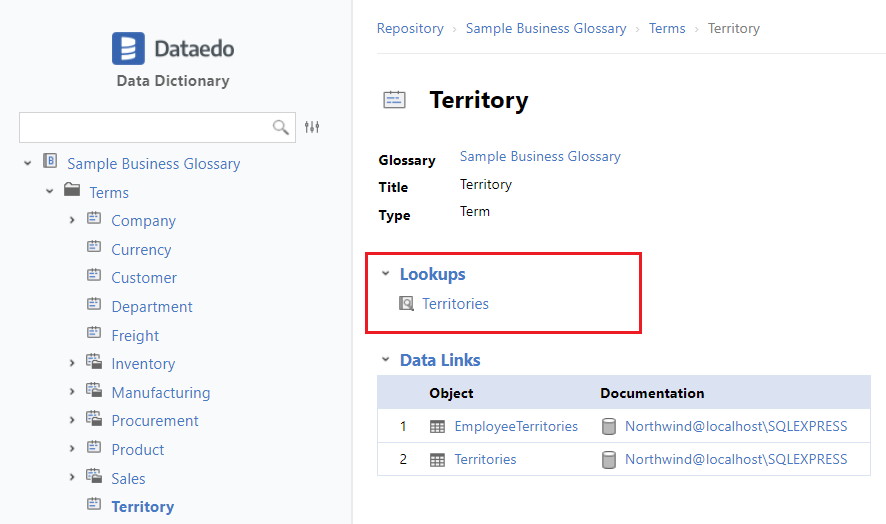Click the Dataedo logo icon
Screen dimensions: 886x524
coord(128,49)
